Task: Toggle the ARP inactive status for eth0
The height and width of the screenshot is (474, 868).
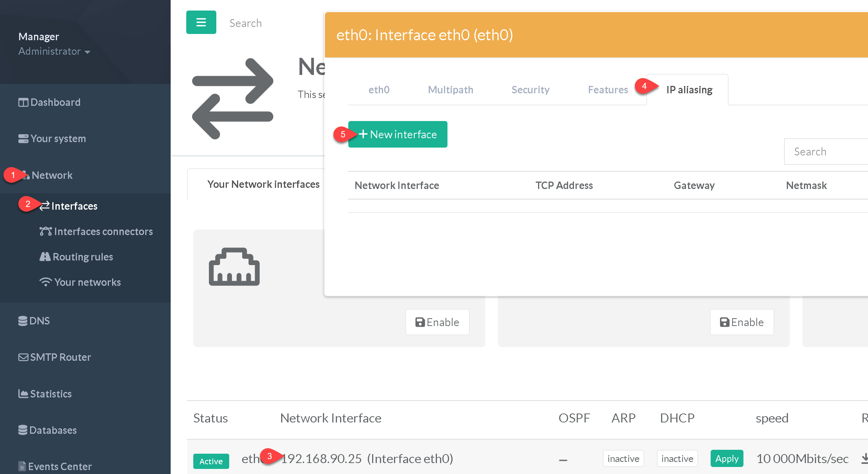Action: point(623,458)
